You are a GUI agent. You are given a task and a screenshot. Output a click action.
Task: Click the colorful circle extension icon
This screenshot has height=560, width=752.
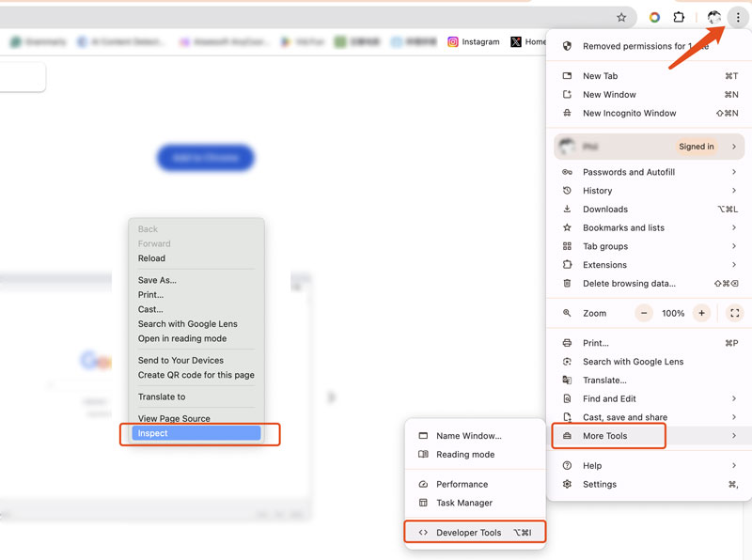654,18
